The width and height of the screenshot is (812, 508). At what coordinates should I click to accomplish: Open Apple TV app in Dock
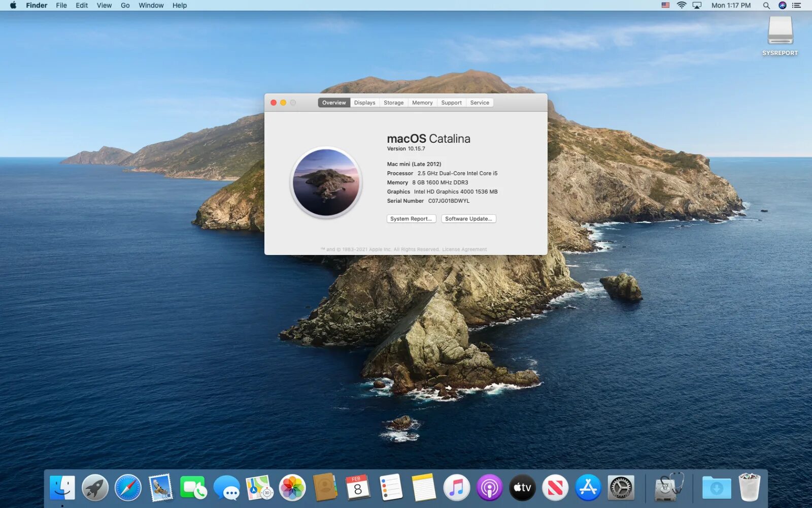(522, 488)
